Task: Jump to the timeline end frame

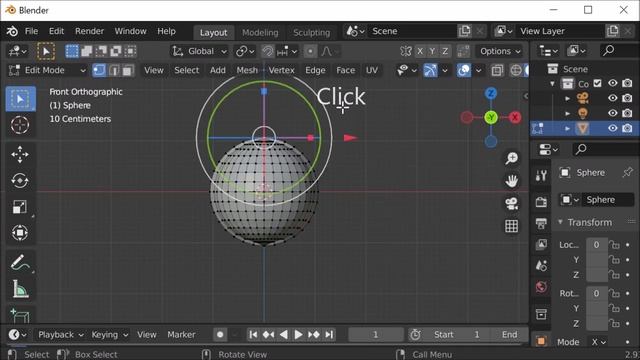Action: pyautogui.click(x=329, y=335)
